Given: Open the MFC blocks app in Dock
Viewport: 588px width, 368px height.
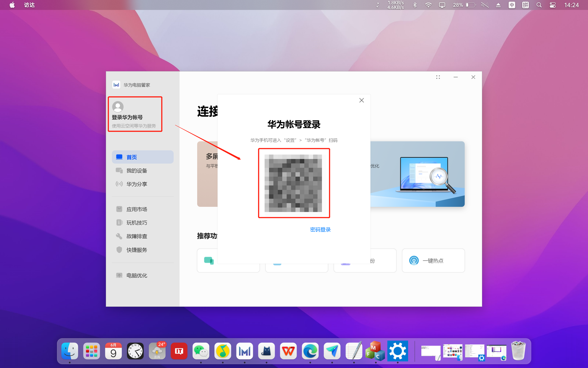Looking at the screenshot, I should [x=375, y=351].
